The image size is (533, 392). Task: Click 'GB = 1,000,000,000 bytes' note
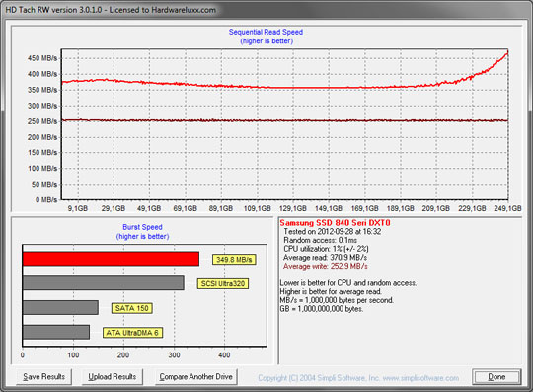tap(322, 309)
